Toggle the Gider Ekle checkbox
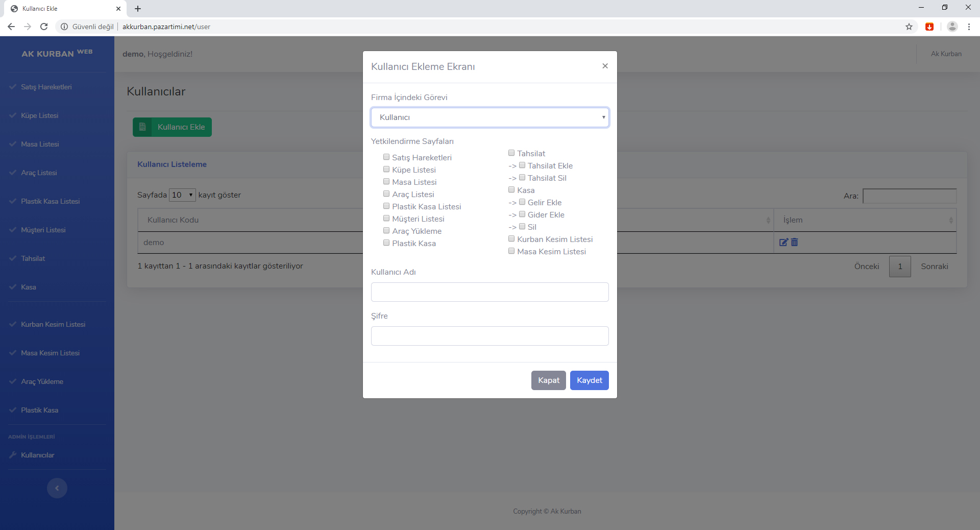Viewport: 980px width, 530px height. (522, 214)
